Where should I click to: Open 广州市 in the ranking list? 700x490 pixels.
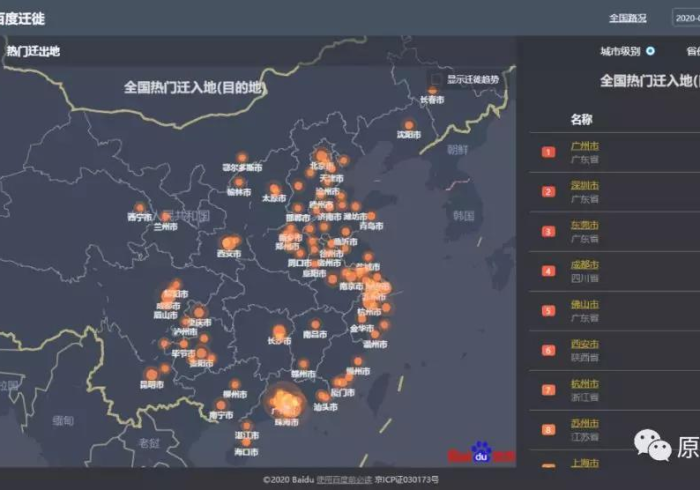click(585, 146)
